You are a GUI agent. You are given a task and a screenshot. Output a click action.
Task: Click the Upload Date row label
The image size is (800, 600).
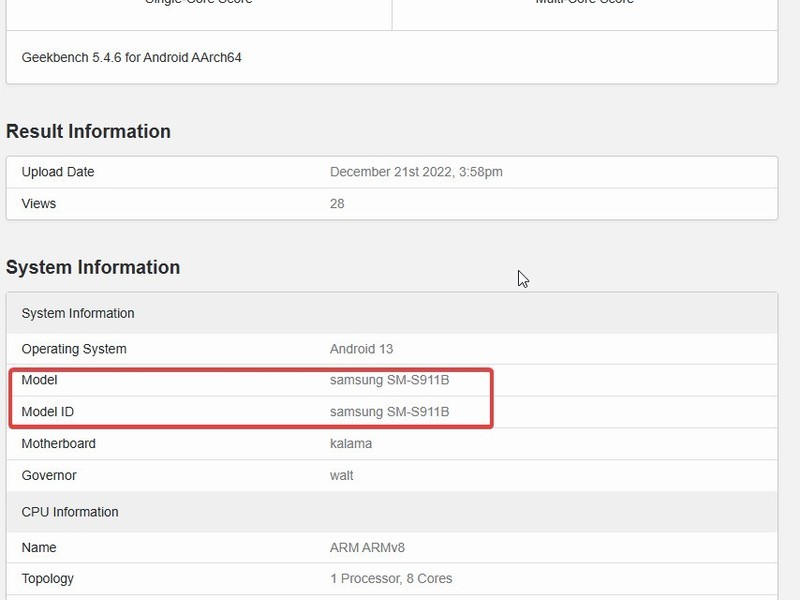coord(58,172)
